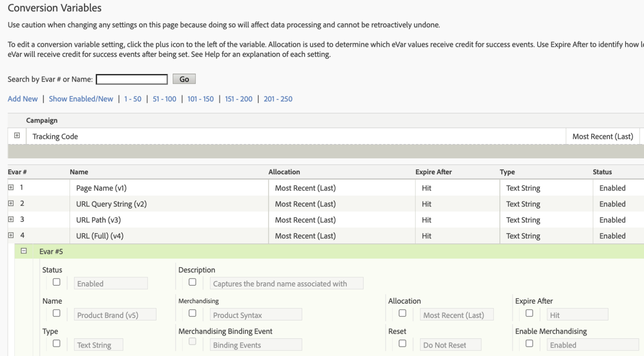Open the Show Enabled/New link
Image resolution: width=644 pixels, height=356 pixels.
(x=81, y=99)
